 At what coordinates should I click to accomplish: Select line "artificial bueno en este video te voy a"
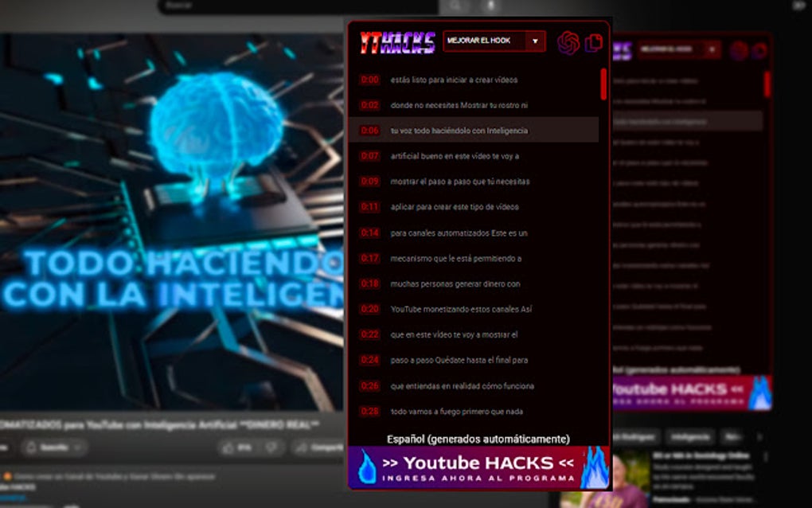(455, 156)
